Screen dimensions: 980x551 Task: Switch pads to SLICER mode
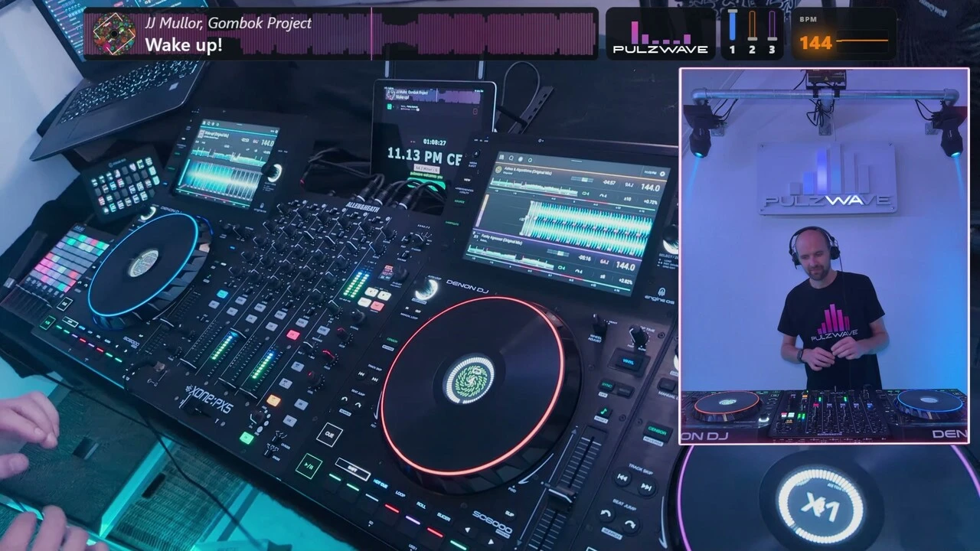click(x=443, y=515)
